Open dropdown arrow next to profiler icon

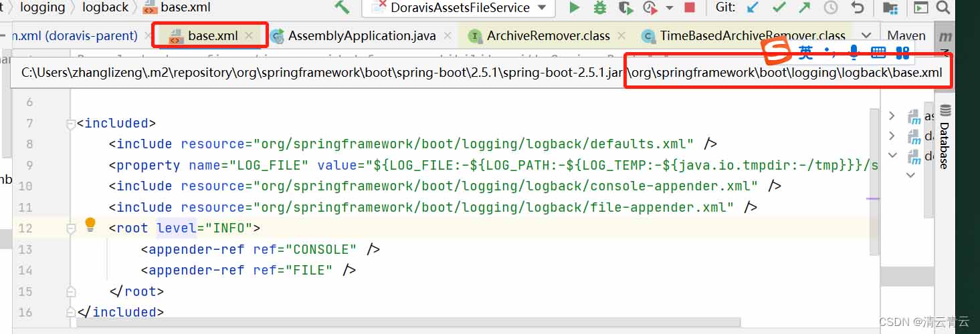coord(670,8)
